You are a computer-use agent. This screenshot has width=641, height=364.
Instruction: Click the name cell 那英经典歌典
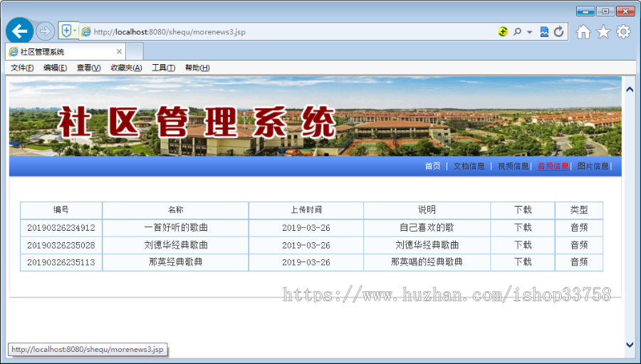click(x=175, y=262)
